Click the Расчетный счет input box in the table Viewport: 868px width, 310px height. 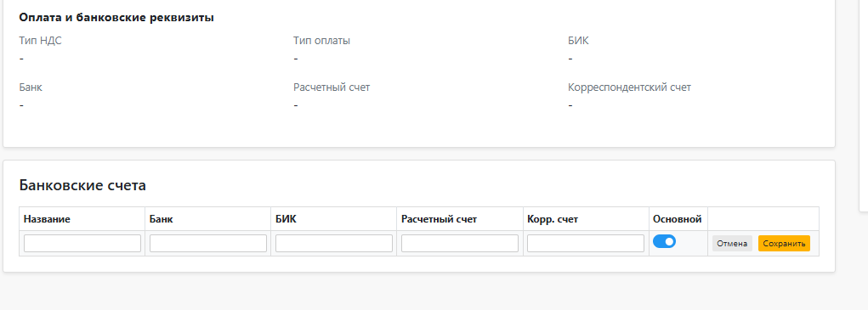point(460,243)
